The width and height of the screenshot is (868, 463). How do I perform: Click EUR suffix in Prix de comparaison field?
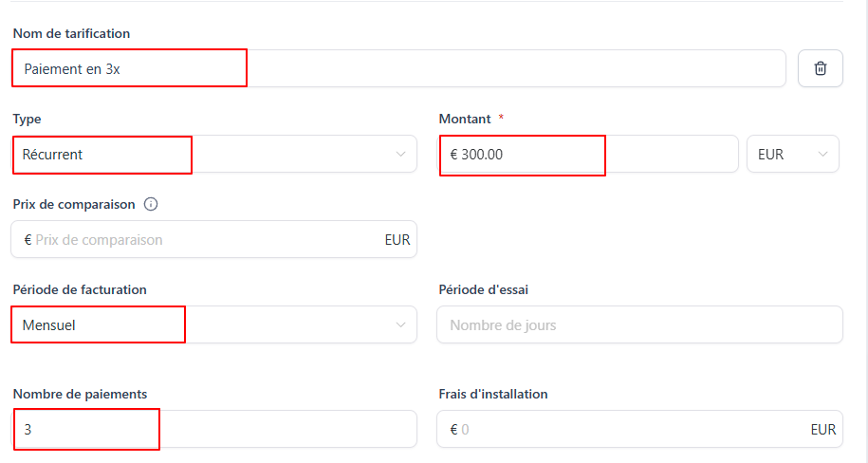[397, 239]
